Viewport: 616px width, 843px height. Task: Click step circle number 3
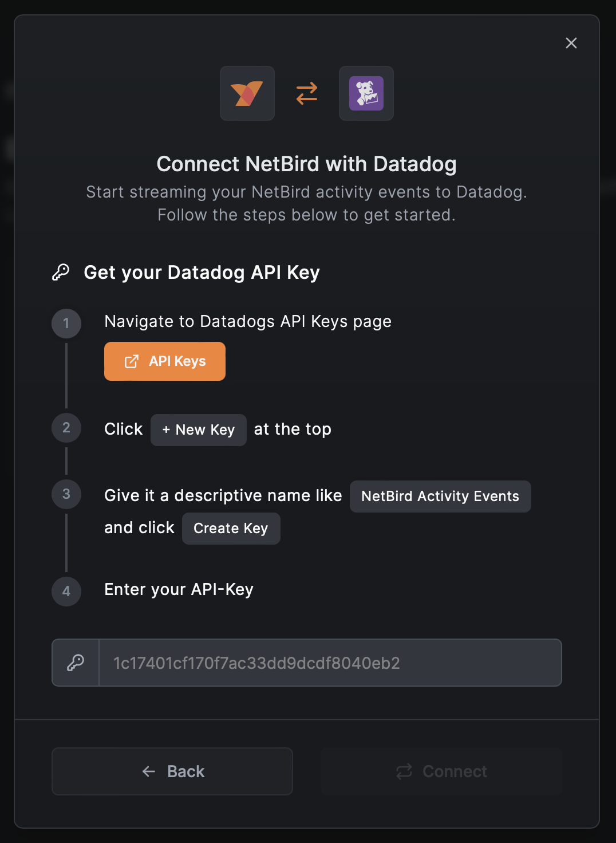pos(66,494)
